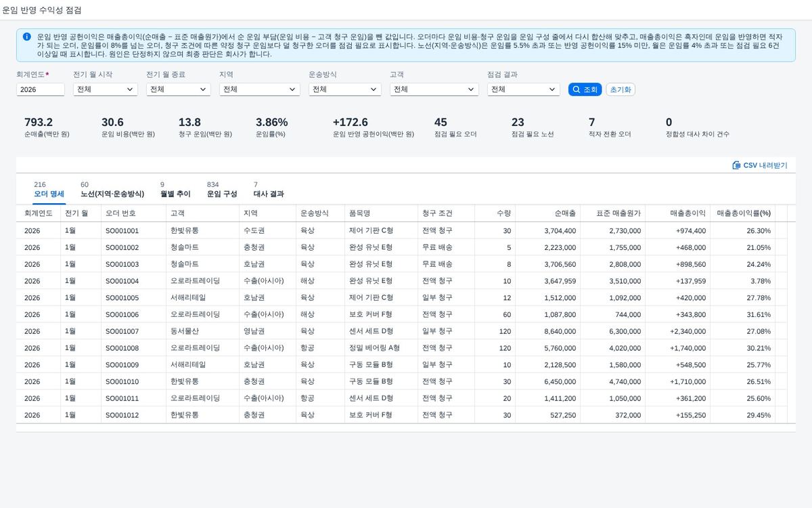Click the CSV download icon
Screen dimensions: 812x508
(736, 165)
